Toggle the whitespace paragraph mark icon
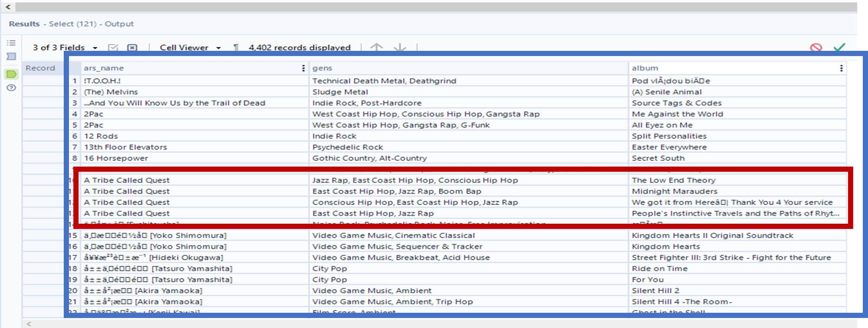Screen dimensions: 868x328 [236, 47]
